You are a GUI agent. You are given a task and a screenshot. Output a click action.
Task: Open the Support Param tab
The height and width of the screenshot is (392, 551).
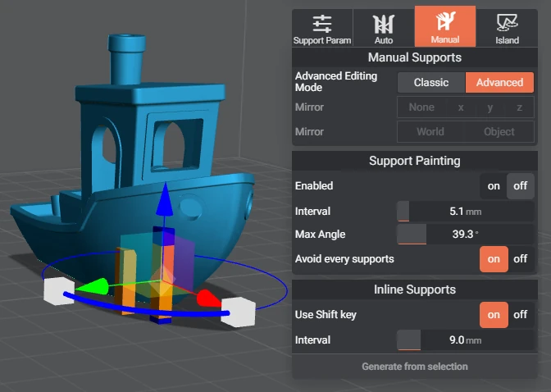point(322,28)
